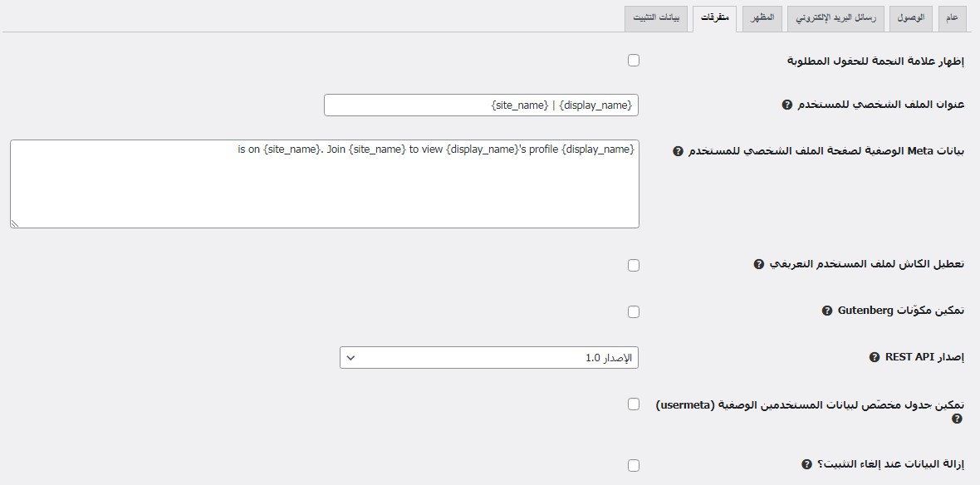The height and width of the screenshot is (485, 980).
Task: Click help icon next to enable Gutenberg blocks
Action: (x=826, y=311)
